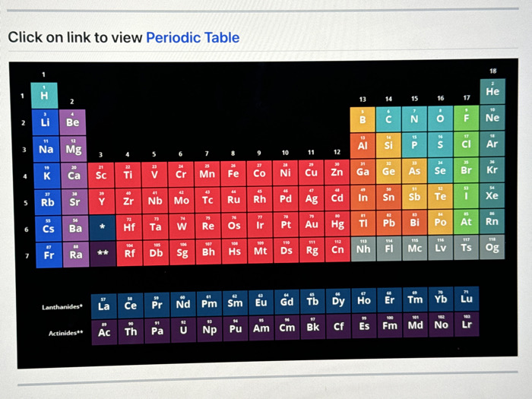
Task: Select the Copper (Cu) tile
Action: click(311, 173)
